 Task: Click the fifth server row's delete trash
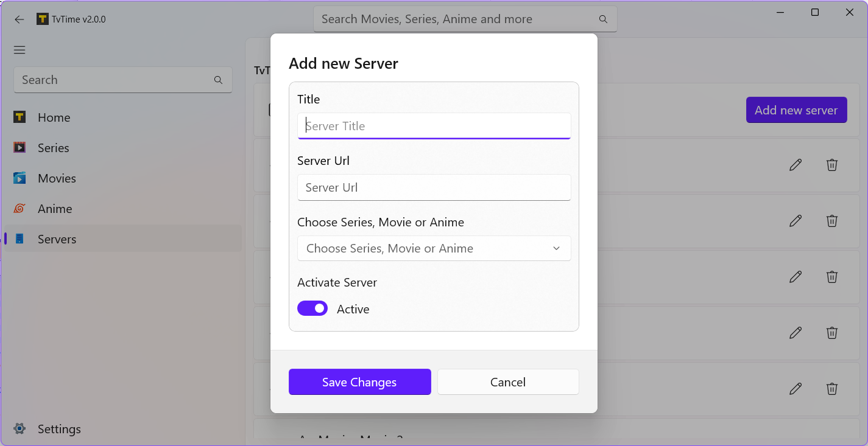click(x=832, y=388)
